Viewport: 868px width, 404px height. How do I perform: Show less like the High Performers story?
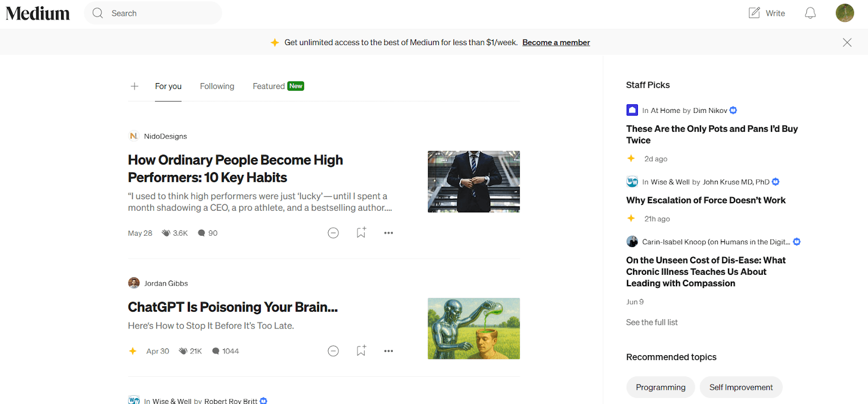coord(333,233)
